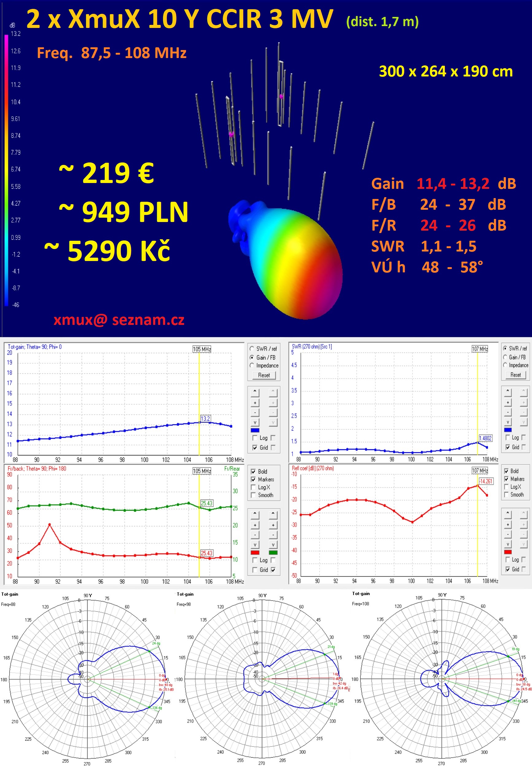Viewport: 532px width, 768px height.
Task: Select Gain / FB radio beside SWR chart
Action: tap(505, 357)
